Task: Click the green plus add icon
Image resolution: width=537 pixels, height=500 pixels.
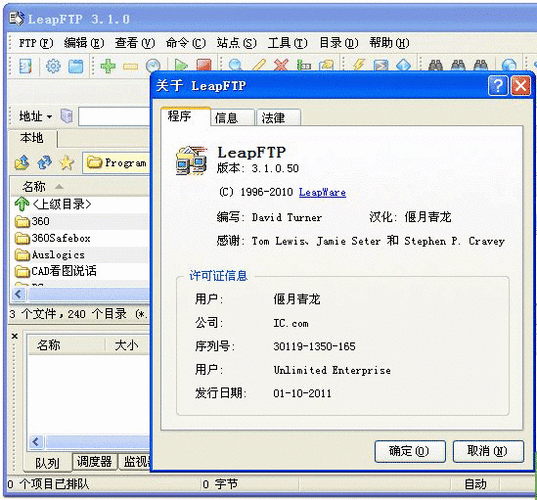Action: pyautogui.click(x=108, y=66)
